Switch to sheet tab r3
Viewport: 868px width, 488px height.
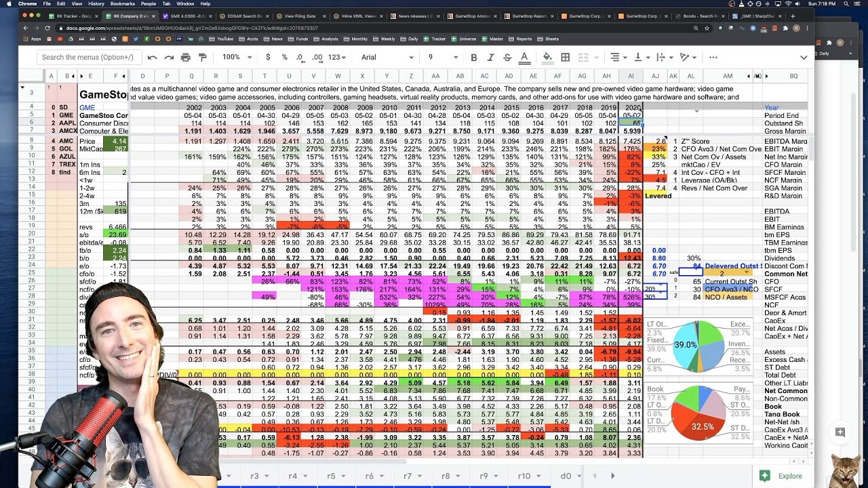pyautogui.click(x=258, y=476)
